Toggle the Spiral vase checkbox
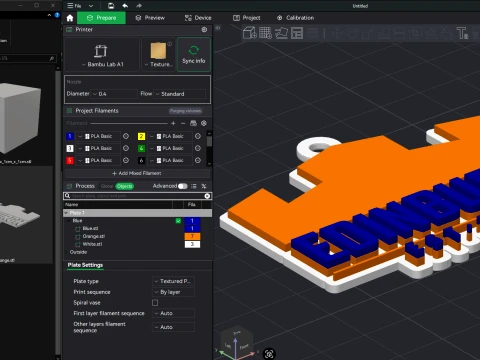This screenshot has width=480, height=360. [x=155, y=303]
